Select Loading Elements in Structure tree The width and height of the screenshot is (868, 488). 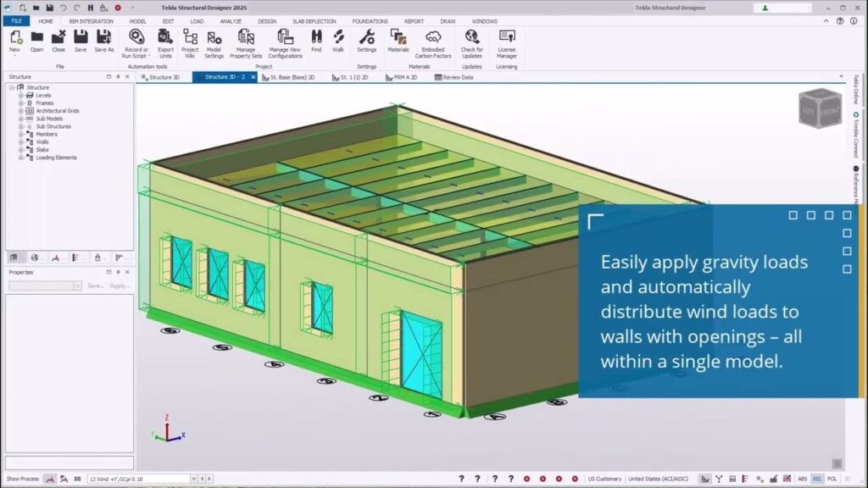click(57, 158)
